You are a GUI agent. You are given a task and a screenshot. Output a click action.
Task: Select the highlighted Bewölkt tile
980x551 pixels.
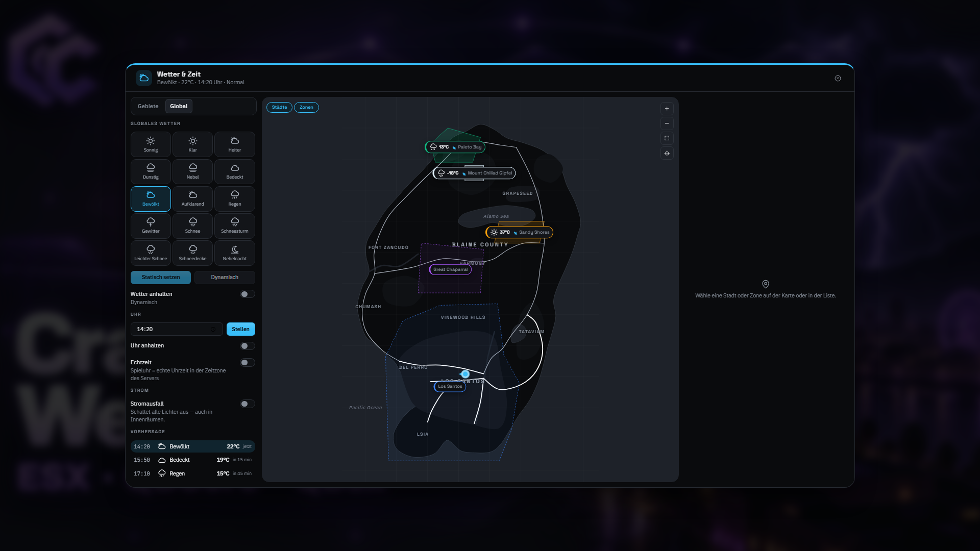click(x=151, y=199)
